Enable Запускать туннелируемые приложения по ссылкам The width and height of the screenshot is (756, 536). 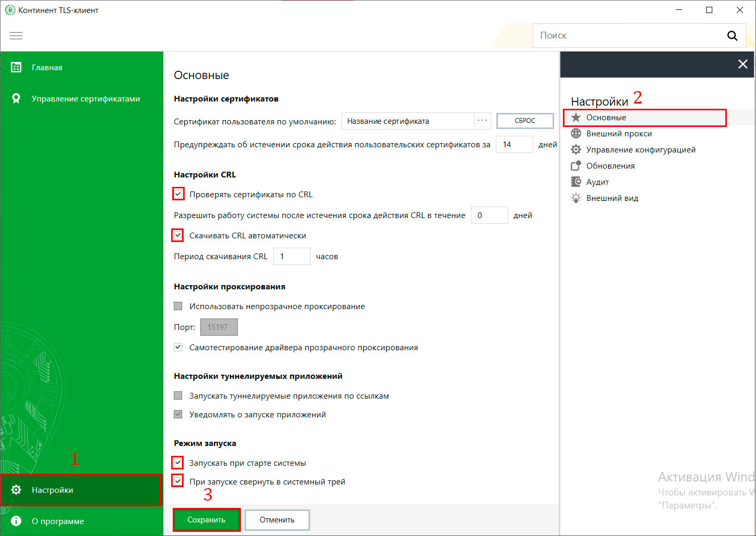178,395
